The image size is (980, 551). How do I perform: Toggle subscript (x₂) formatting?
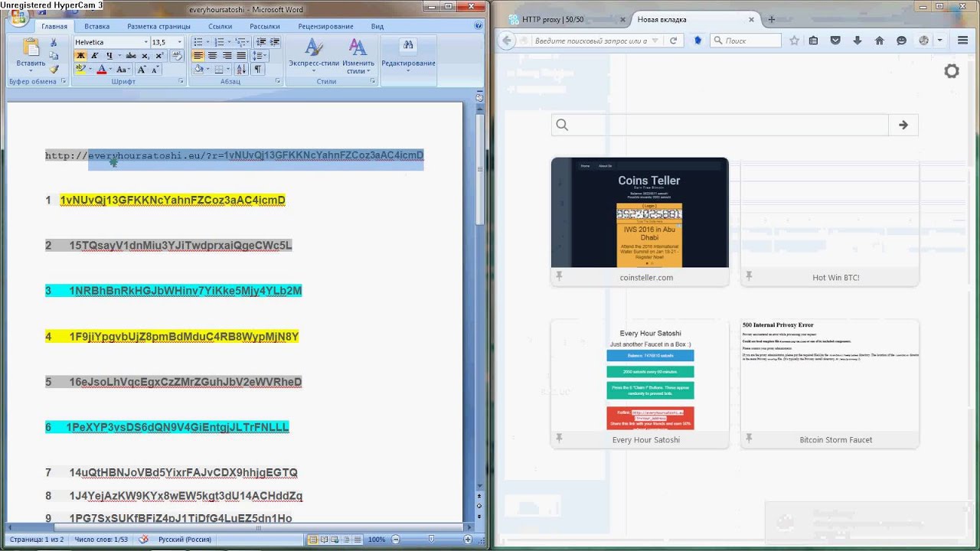click(x=144, y=56)
